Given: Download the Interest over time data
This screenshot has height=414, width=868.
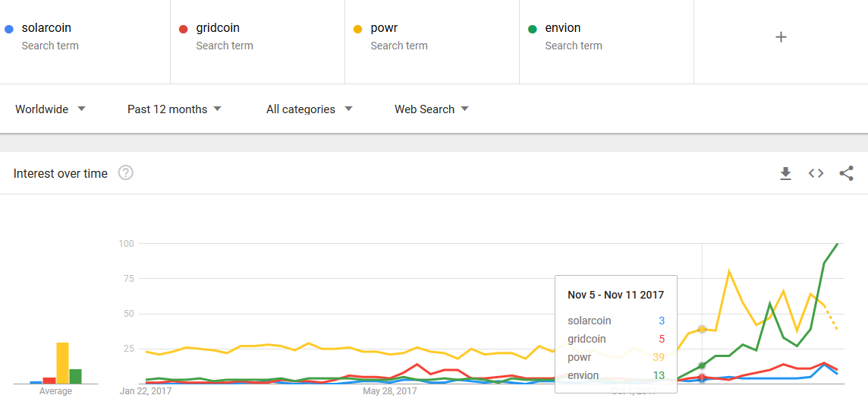Looking at the screenshot, I should [785, 174].
